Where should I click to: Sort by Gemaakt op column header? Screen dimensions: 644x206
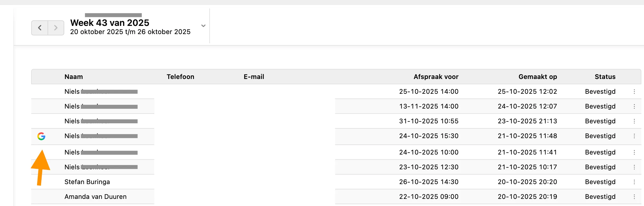pos(538,77)
